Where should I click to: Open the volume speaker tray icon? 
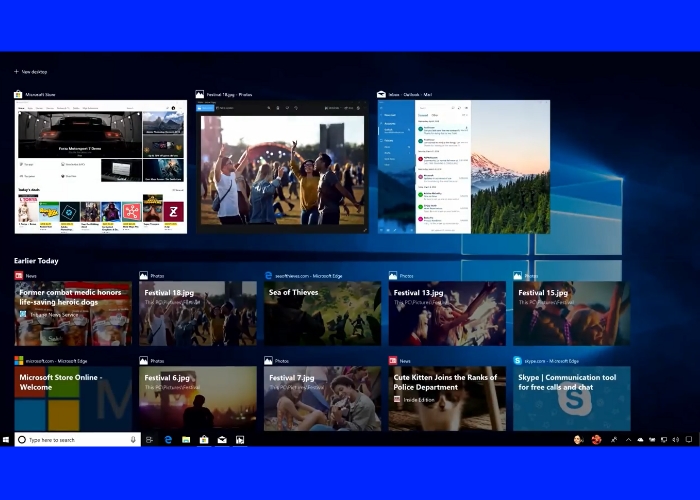click(675, 440)
